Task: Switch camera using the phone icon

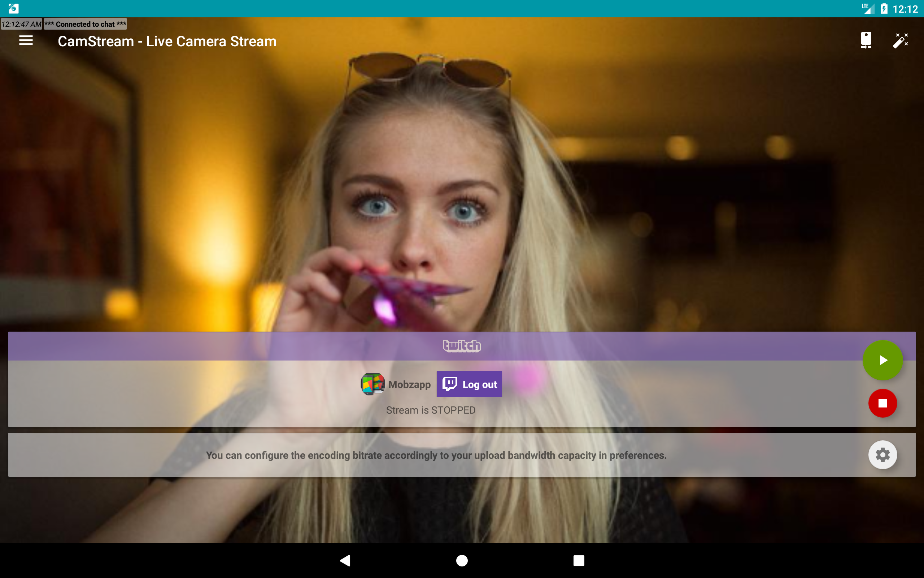Action: (866, 40)
